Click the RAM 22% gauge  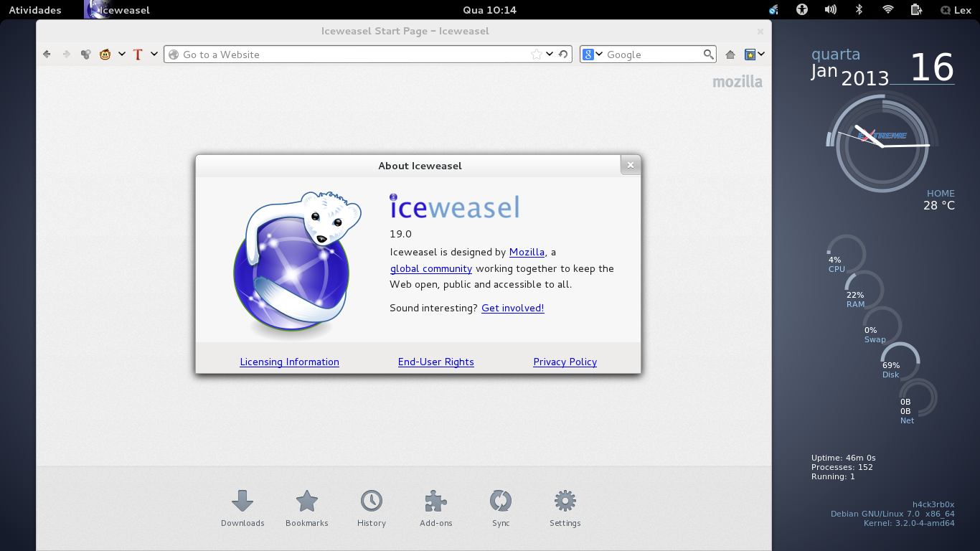[863, 290]
